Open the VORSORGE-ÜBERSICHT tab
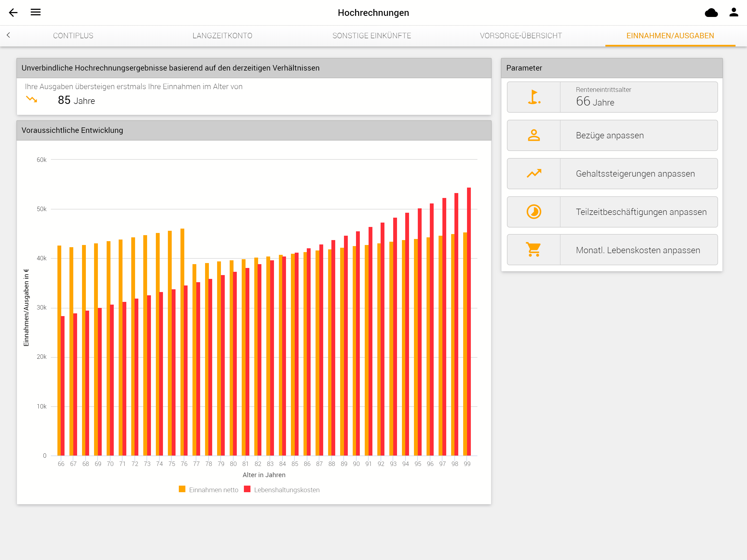The height and width of the screenshot is (560, 747). (521, 36)
